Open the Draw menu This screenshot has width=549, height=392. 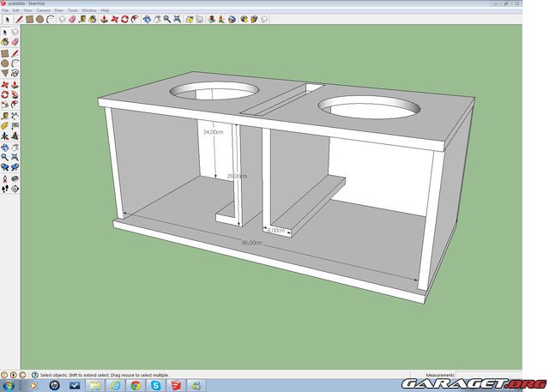58,10
